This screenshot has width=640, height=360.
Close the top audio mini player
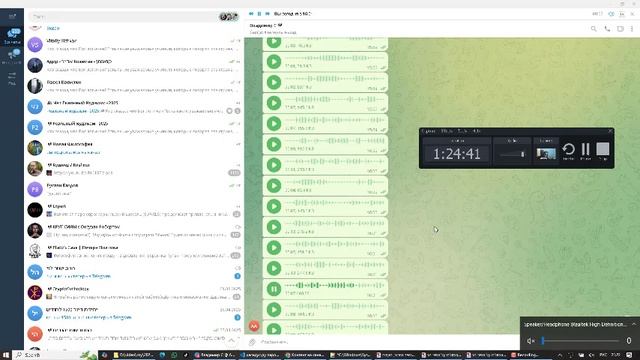coord(633,14)
